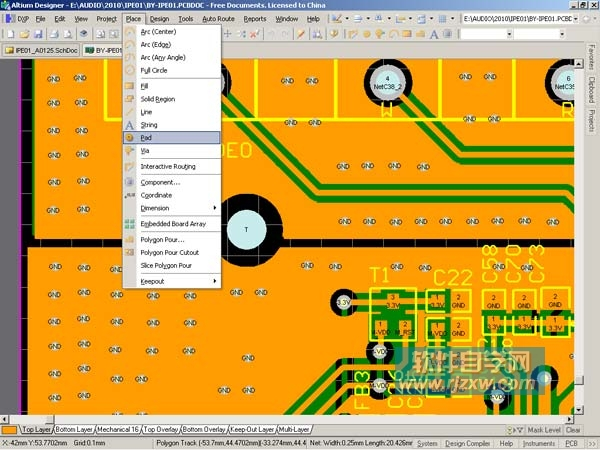The width and height of the screenshot is (600, 450).
Task: Switch to Multi-Layer tab
Action: coord(294,429)
